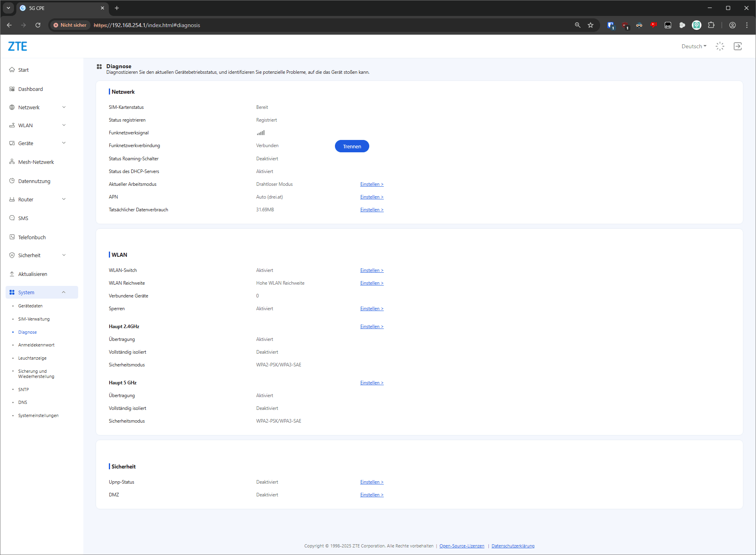
Task: Expand the Router sidebar section
Action: tap(38, 199)
